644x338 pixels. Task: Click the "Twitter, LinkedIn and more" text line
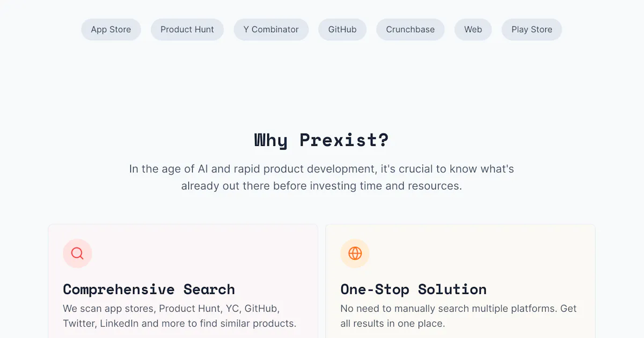tap(179, 324)
